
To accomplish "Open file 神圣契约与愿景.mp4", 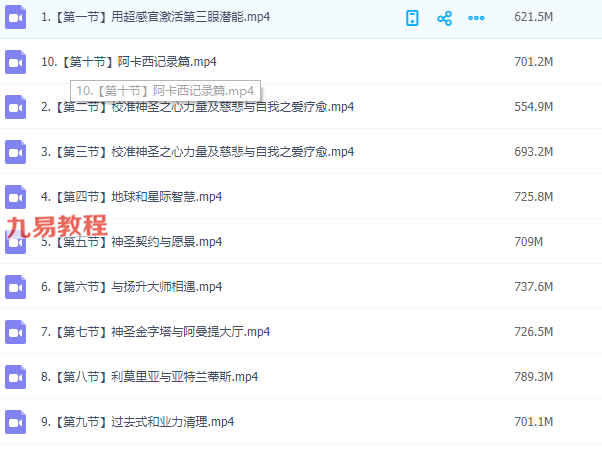I will tap(131, 242).
